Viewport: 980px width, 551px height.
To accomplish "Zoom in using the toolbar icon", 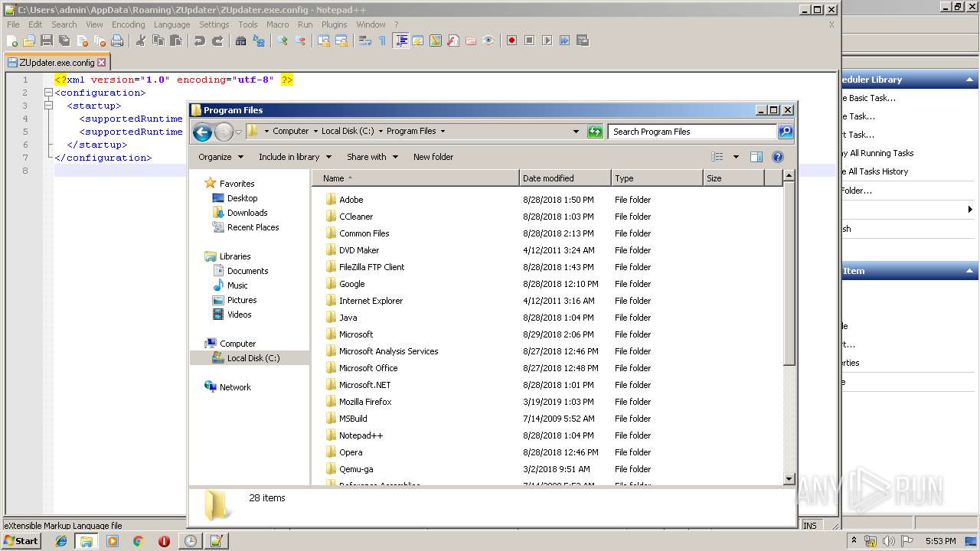I will [x=283, y=41].
